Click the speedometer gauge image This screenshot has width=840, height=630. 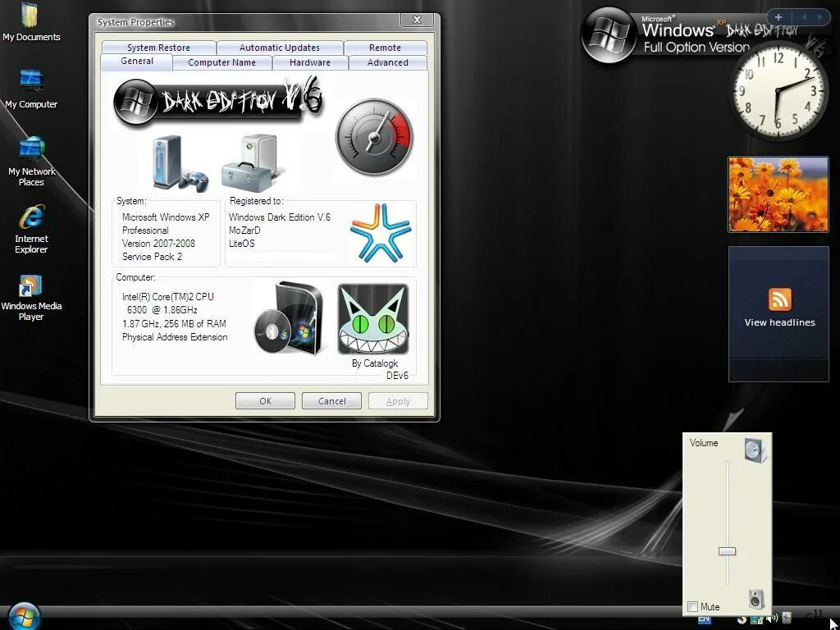pos(374,137)
